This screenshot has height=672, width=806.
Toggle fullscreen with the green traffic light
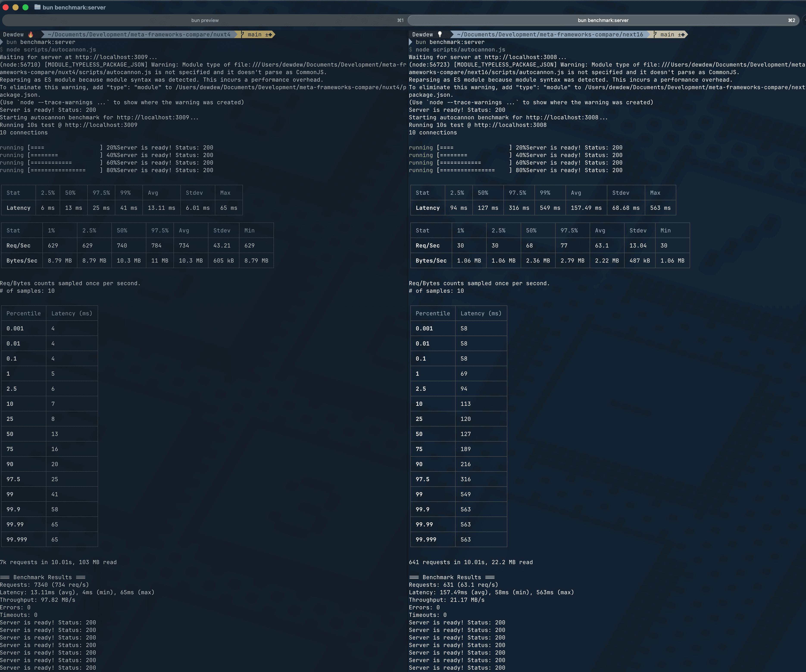(25, 7)
